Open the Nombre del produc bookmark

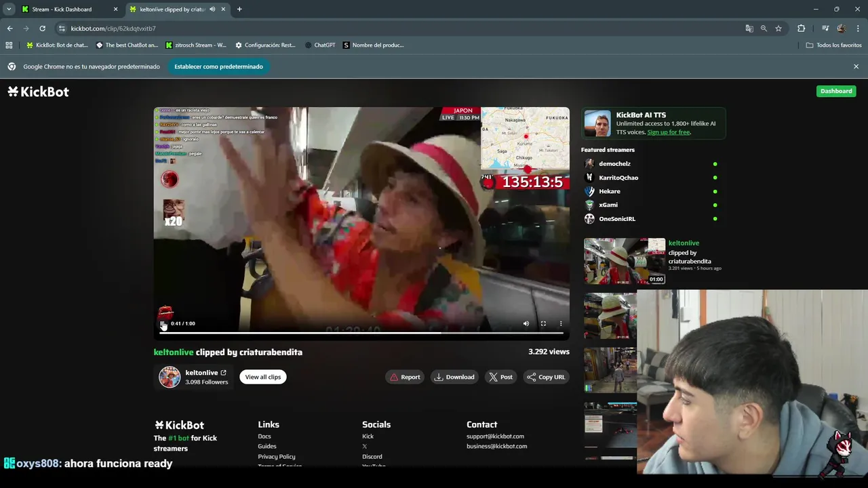(373, 45)
